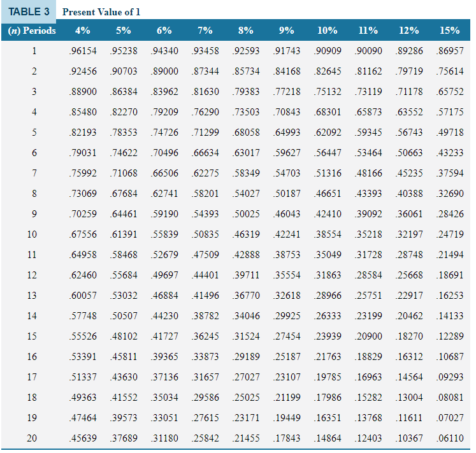Click the cell showing .46651
The height and width of the screenshot is (453, 476).
[x=328, y=194]
